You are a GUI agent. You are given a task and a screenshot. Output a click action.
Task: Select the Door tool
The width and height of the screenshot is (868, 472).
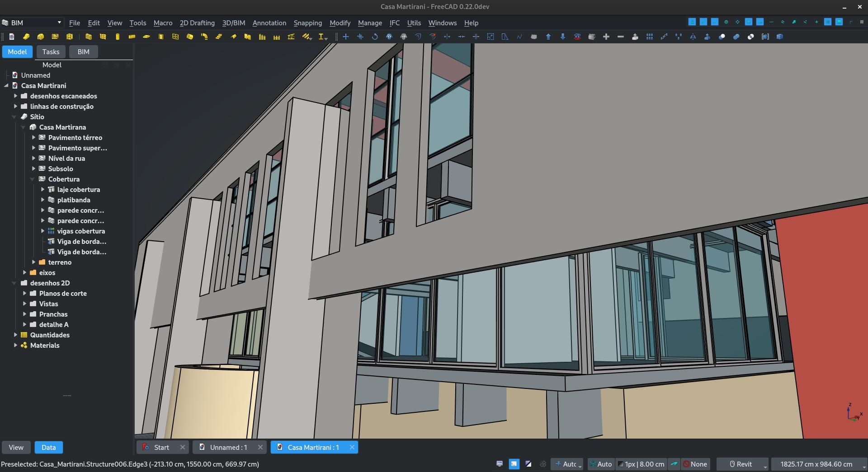(160, 37)
